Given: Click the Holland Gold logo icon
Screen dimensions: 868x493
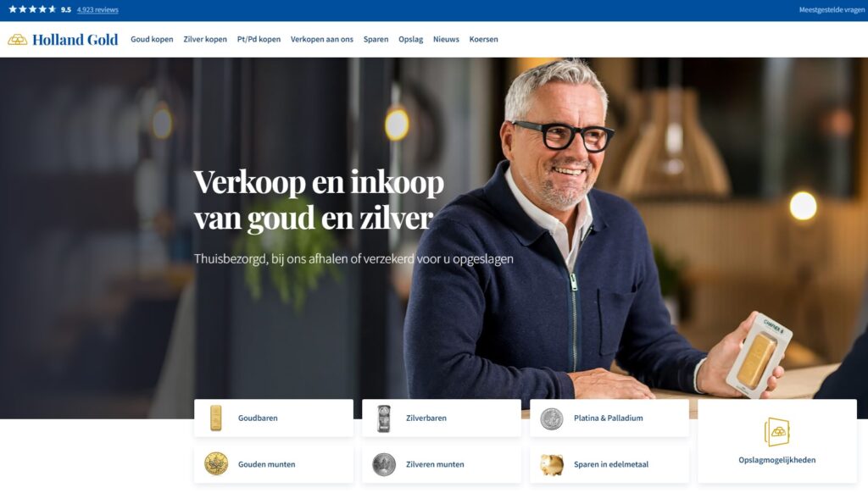Looking at the screenshot, I should pos(17,39).
